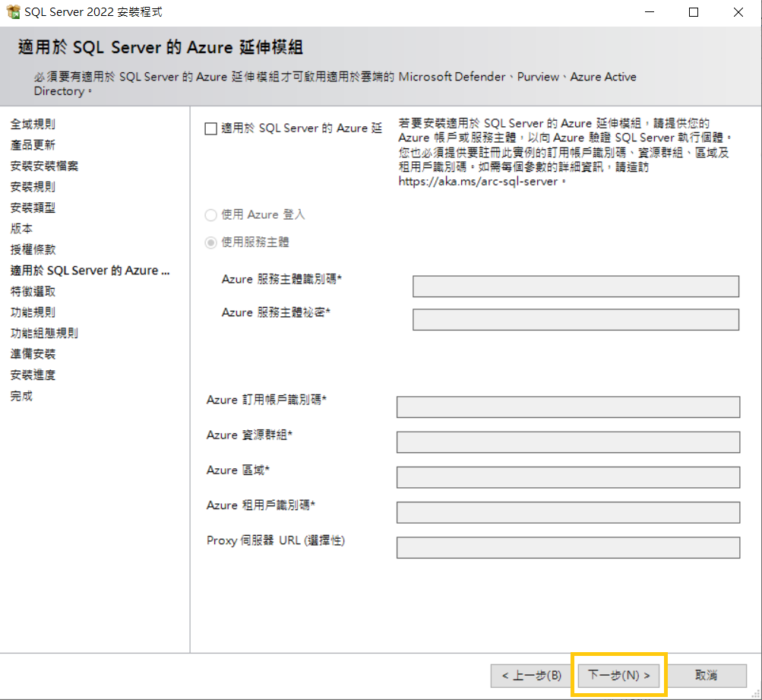Viewport: 762px width, 700px height.
Task: Select 安裝規則 step in sidebar
Action: 33,187
